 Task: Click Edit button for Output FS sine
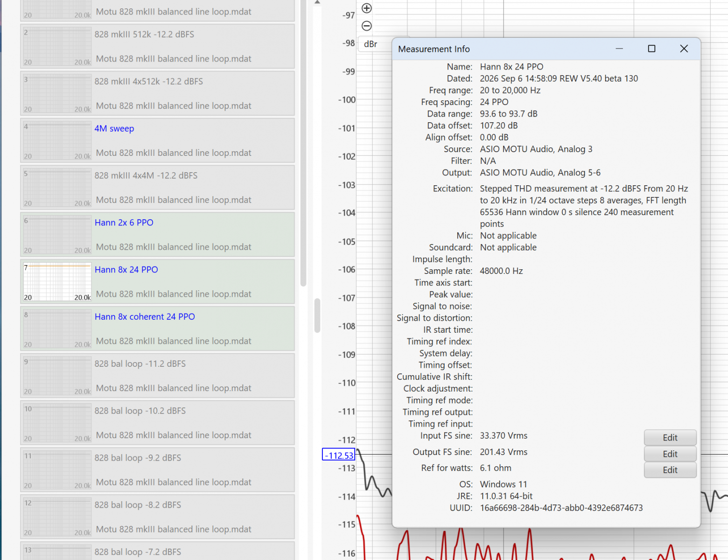670,454
